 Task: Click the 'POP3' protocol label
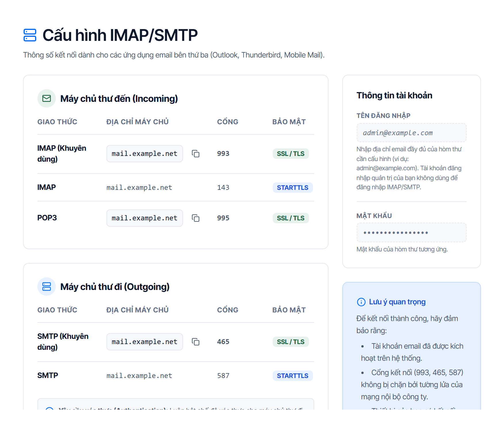(x=47, y=218)
